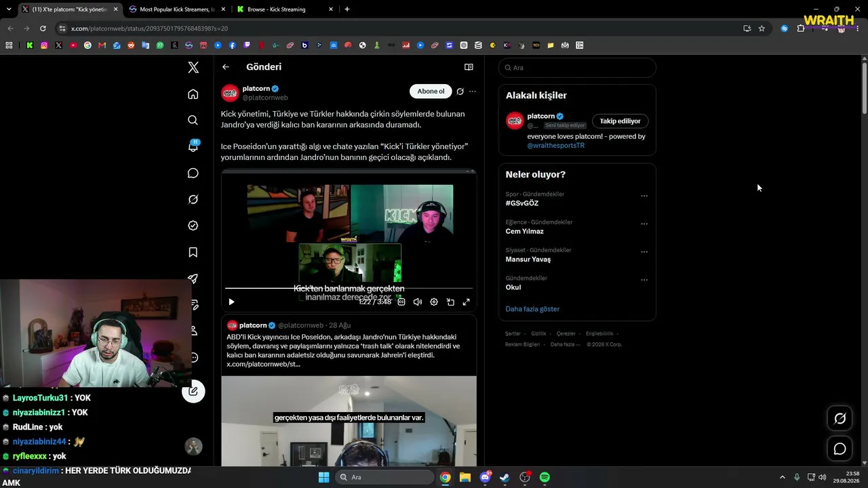Open Şartlar link in the X footer
868x488 pixels.
pos(513,333)
